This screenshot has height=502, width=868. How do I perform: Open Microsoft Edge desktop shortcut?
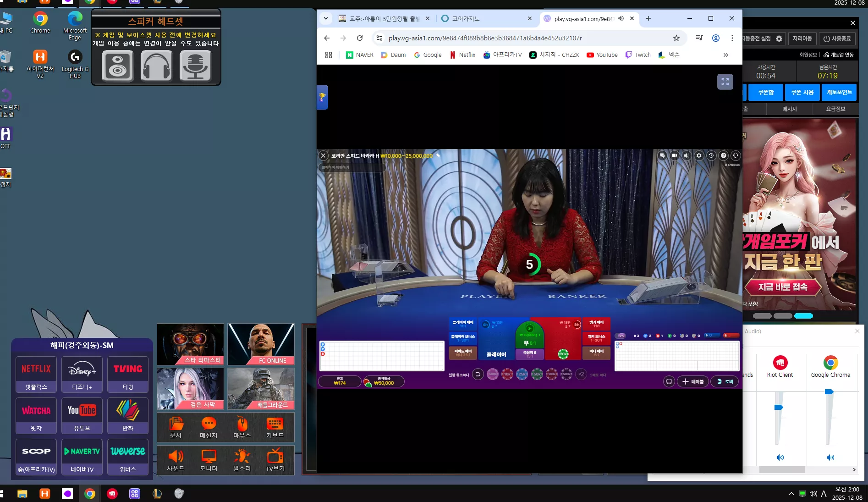pyautogui.click(x=75, y=26)
